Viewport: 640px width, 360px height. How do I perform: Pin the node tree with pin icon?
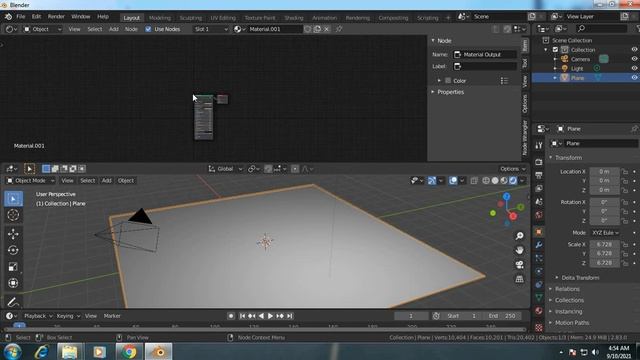click(x=339, y=29)
